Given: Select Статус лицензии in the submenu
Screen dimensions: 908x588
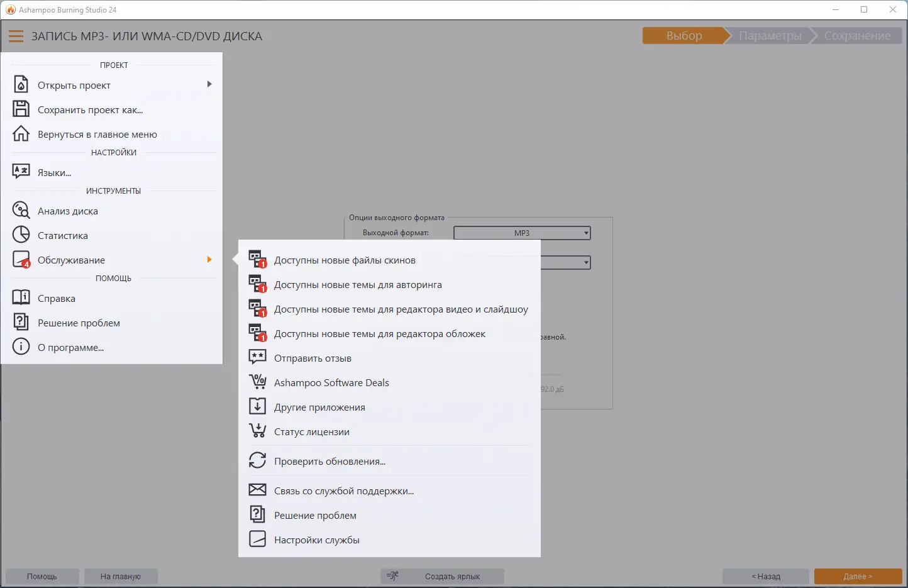Looking at the screenshot, I should click(389, 431).
